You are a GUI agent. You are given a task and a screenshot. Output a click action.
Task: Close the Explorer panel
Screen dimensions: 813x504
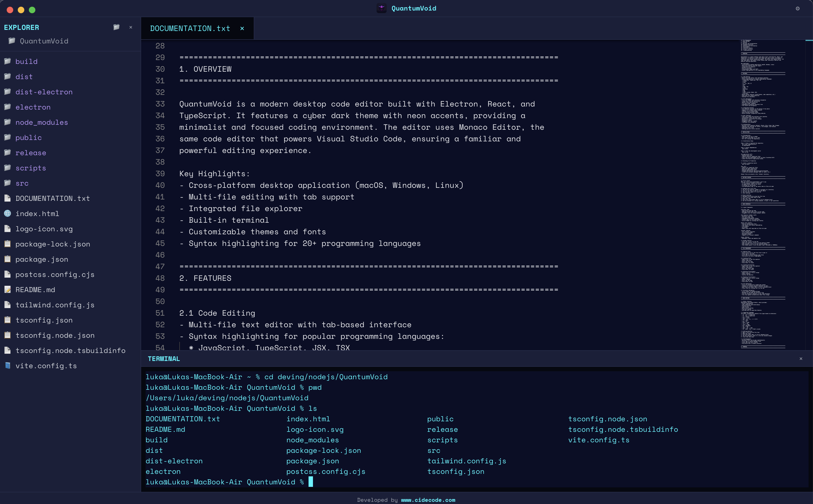pos(131,27)
